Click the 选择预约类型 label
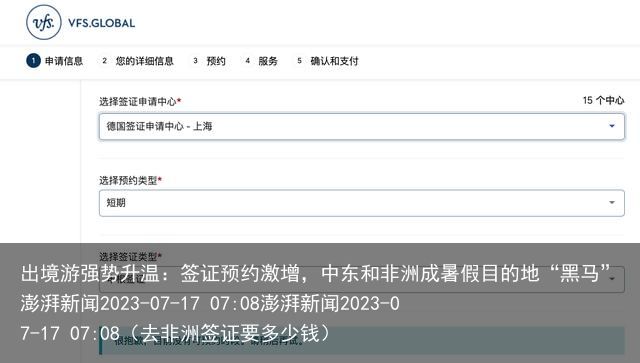This screenshot has width=640, height=363. (130, 180)
